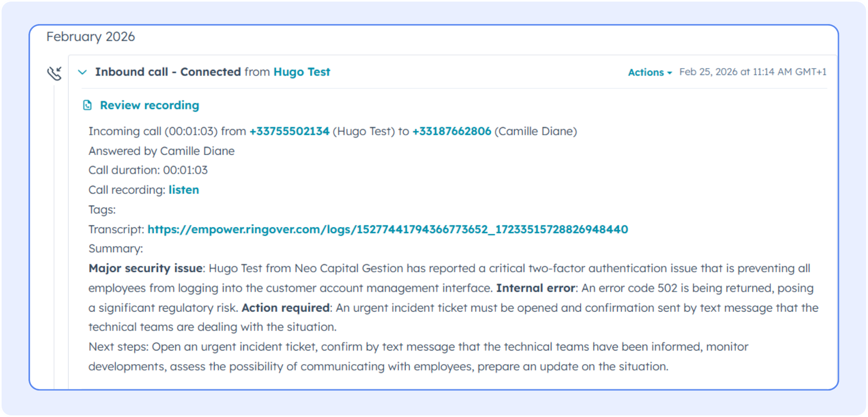Open the Hugo Test contact link
The height and width of the screenshot is (417, 868).
tap(301, 72)
